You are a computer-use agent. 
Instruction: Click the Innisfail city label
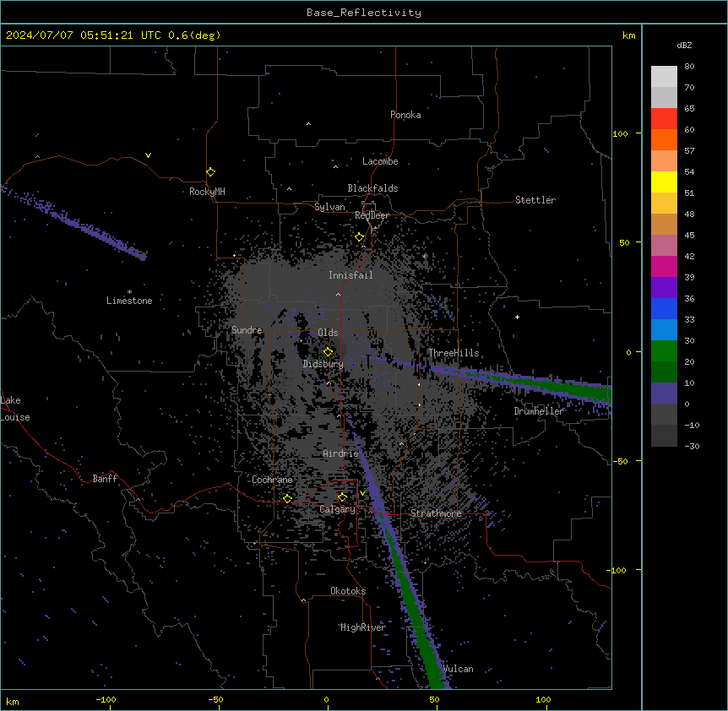pos(350,275)
